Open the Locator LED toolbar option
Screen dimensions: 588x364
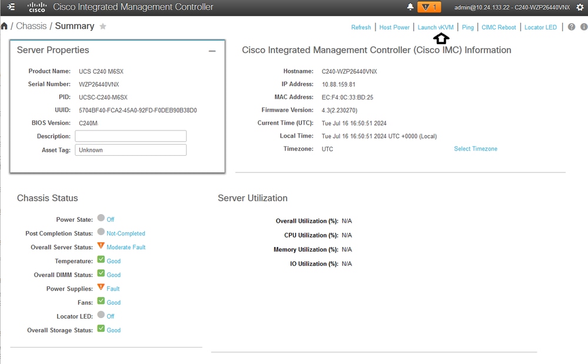point(540,27)
